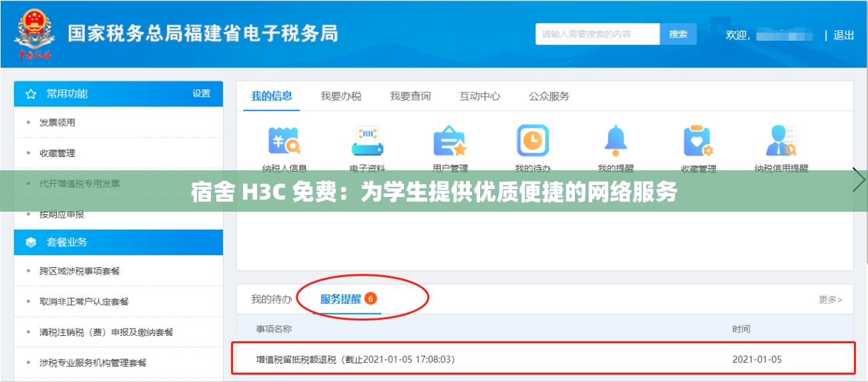868x382 pixels.
Task: Open 发票领用 in sidebar
Action: tap(57, 123)
